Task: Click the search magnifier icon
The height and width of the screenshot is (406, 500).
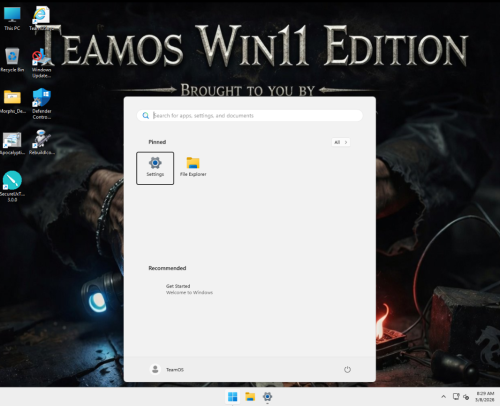Action: [146, 115]
